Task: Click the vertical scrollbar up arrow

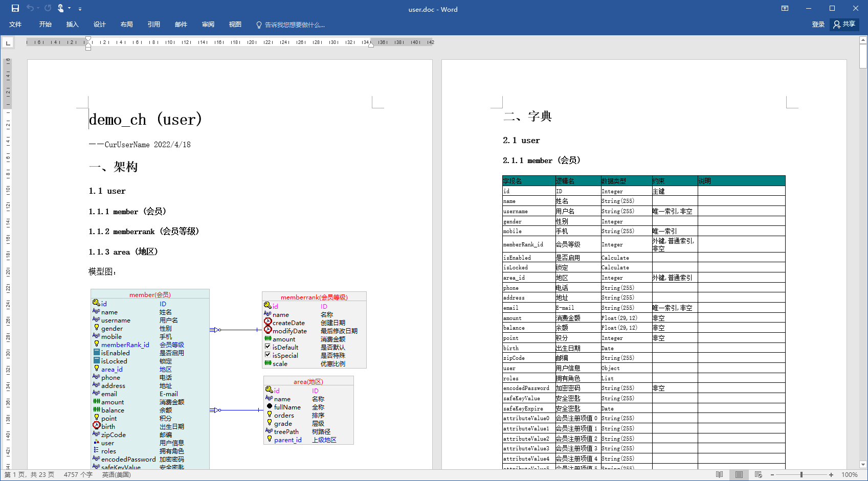Action: (863, 40)
